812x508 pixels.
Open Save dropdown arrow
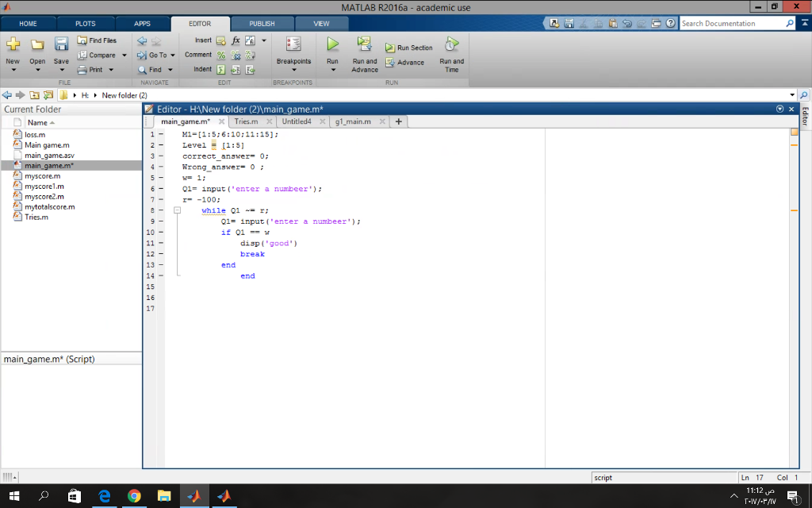coord(61,70)
